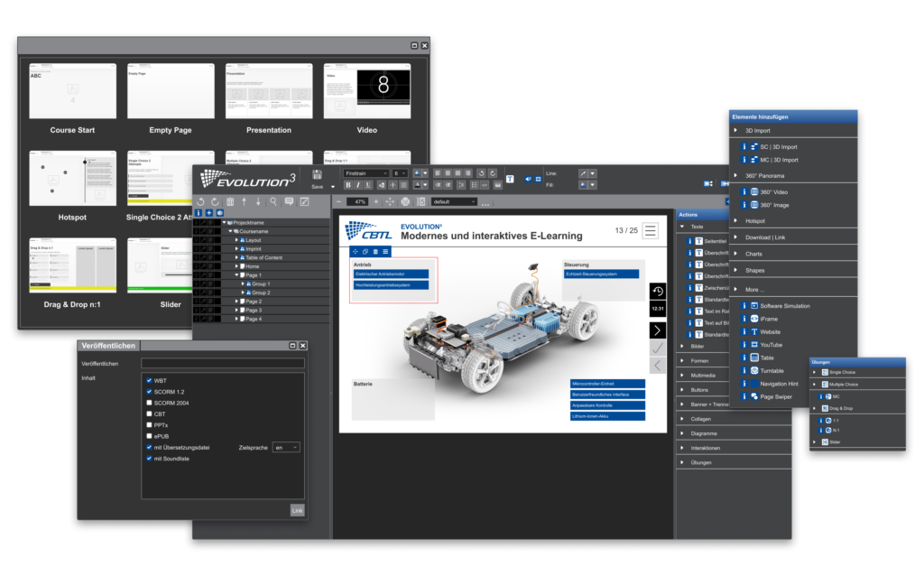Click the history clock icon on slide

(x=658, y=292)
